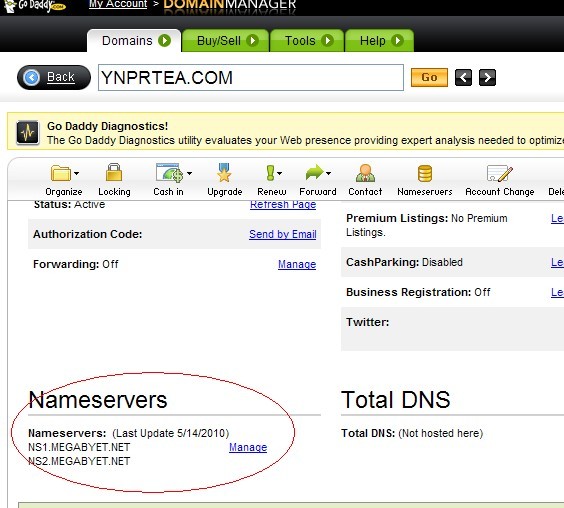Click Manage link beside Forwarding
The width and height of the screenshot is (564, 508).
[x=297, y=264]
